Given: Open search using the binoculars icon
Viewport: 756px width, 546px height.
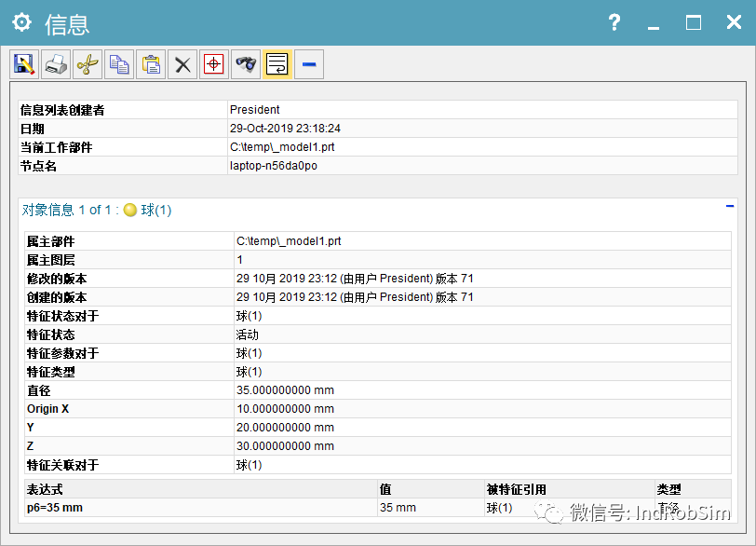Looking at the screenshot, I should coord(245,64).
